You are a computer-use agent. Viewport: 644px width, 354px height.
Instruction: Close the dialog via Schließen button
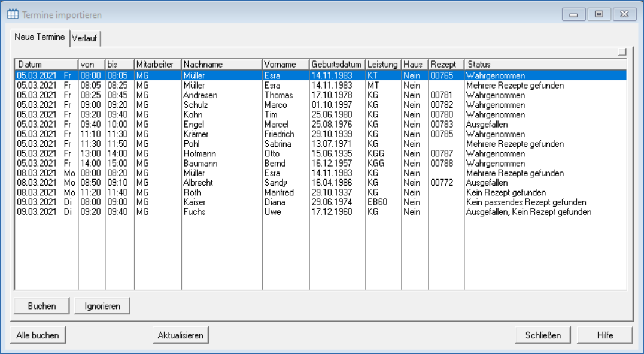pos(542,335)
